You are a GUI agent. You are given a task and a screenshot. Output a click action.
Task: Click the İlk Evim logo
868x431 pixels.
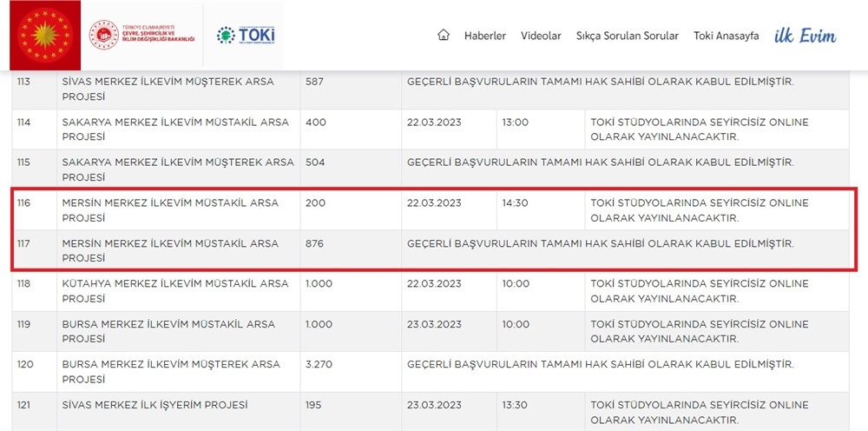click(x=806, y=36)
